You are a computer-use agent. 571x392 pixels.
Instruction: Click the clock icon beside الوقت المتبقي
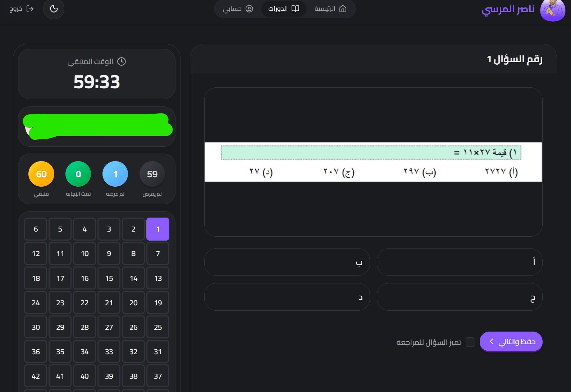click(x=122, y=61)
